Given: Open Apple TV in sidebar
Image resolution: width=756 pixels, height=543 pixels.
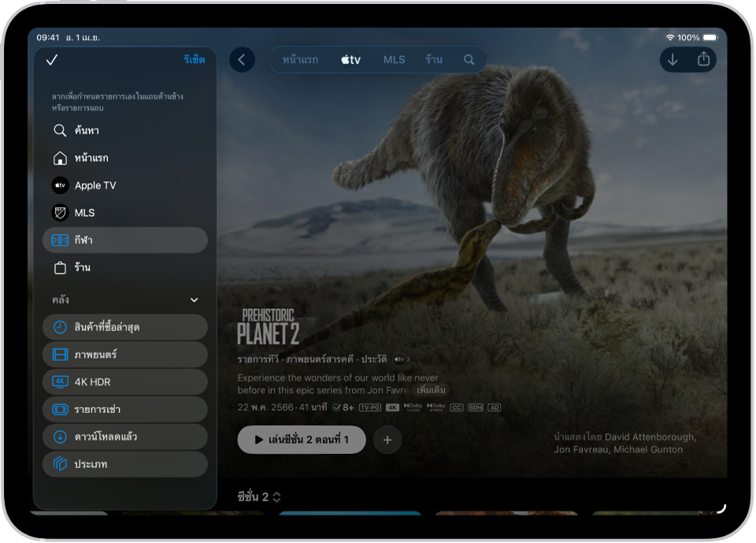Looking at the screenshot, I should [125, 185].
